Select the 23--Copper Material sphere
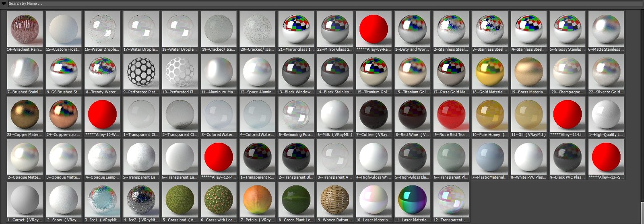Viewport: 644px width, 224px height. [x=25, y=115]
